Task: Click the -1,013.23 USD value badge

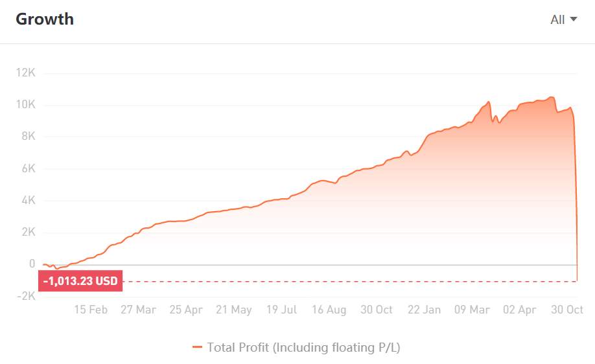Action: click(x=80, y=281)
